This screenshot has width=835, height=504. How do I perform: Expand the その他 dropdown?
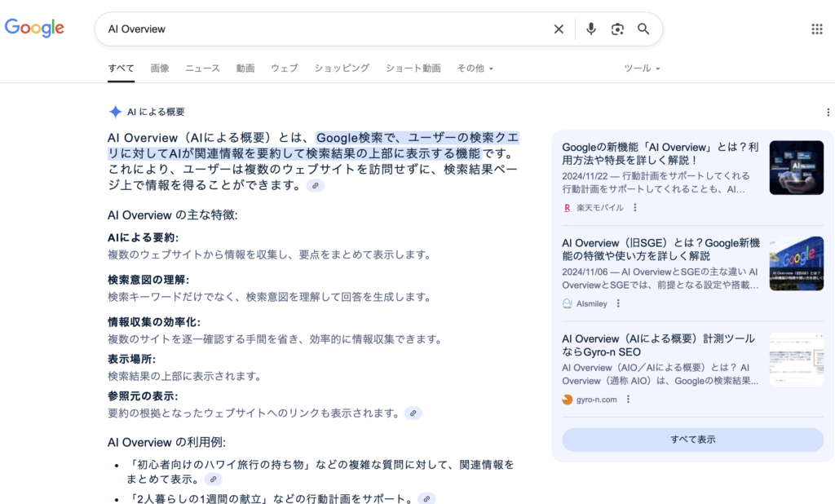coord(475,69)
